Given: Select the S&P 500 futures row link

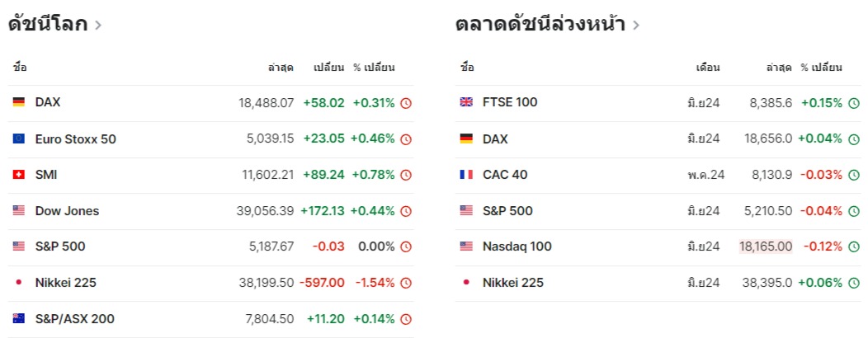Looking at the screenshot, I should click(507, 211).
